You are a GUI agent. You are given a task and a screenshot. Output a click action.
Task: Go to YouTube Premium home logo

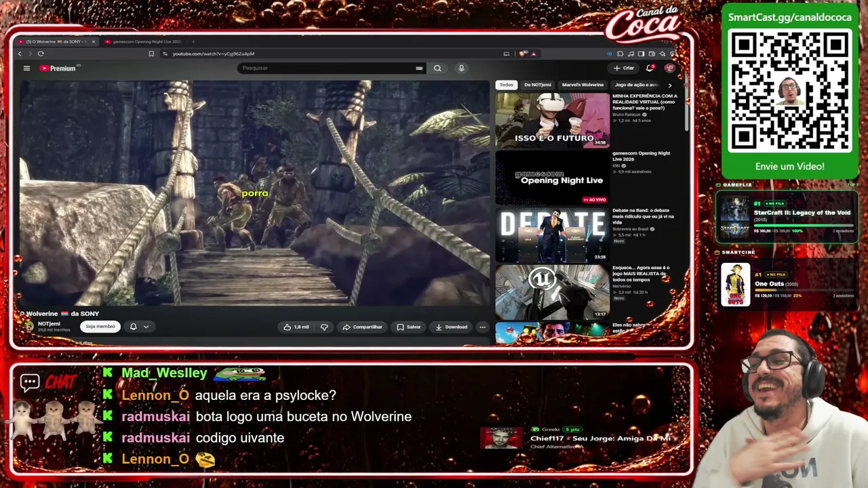pyautogui.click(x=58, y=68)
